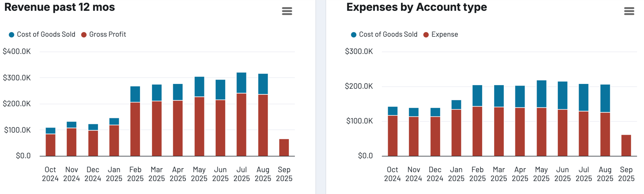Toggle Gross Profit series in legend
The image size is (644, 194).
click(x=107, y=34)
